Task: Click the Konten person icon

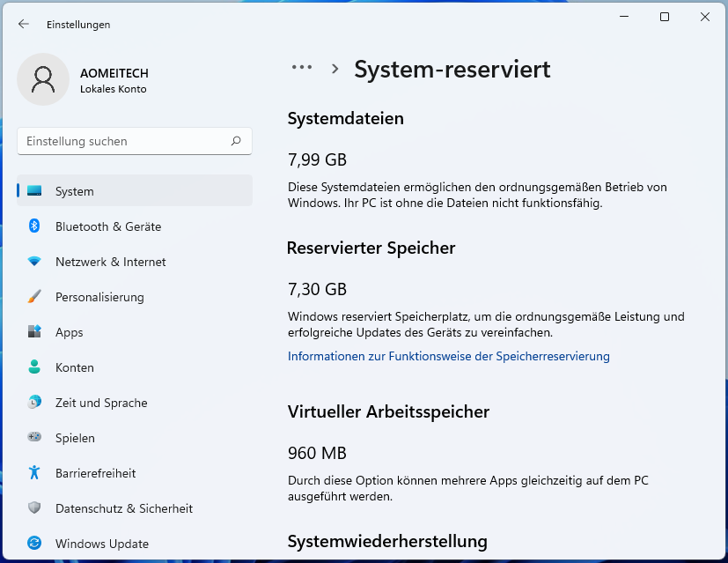Action: point(34,367)
